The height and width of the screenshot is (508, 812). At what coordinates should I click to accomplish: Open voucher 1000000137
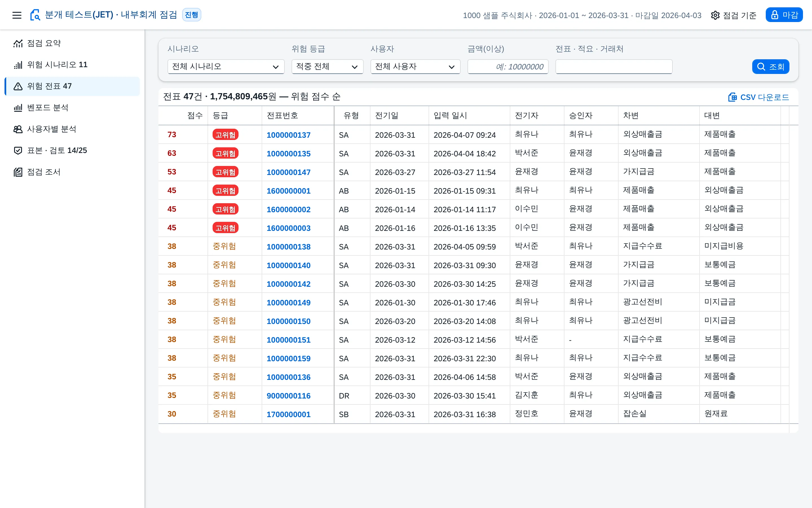coord(288,135)
